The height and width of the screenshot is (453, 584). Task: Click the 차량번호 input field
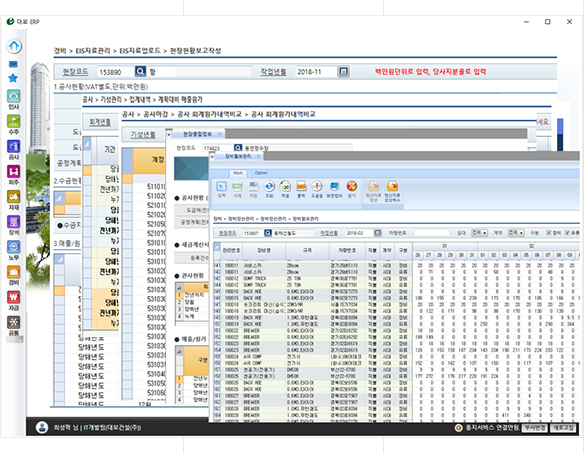click(x=432, y=233)
